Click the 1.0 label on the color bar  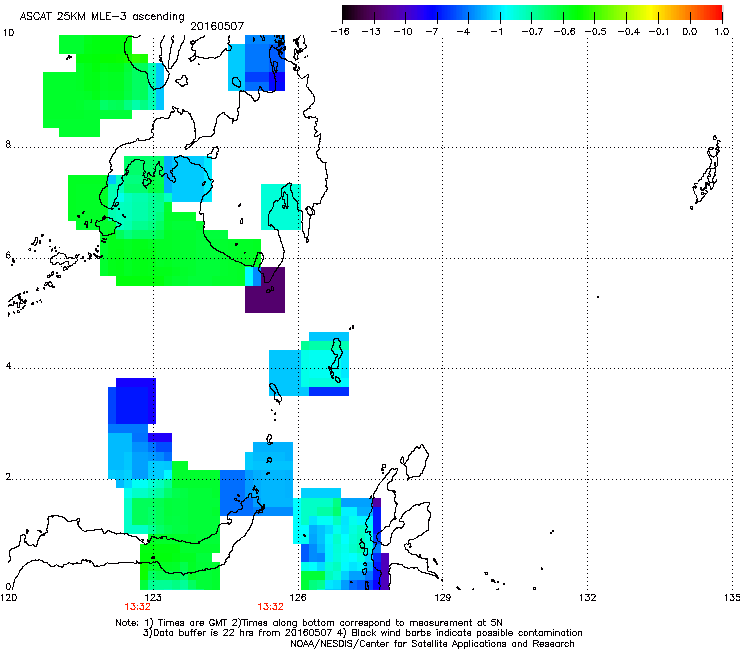click(x=722, y=32)
